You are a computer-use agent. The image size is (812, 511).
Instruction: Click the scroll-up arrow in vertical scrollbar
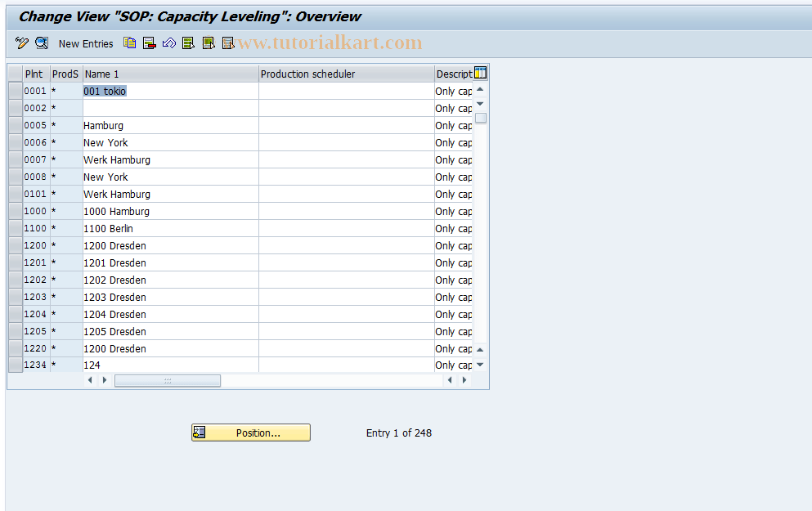(x=480, y=89)
